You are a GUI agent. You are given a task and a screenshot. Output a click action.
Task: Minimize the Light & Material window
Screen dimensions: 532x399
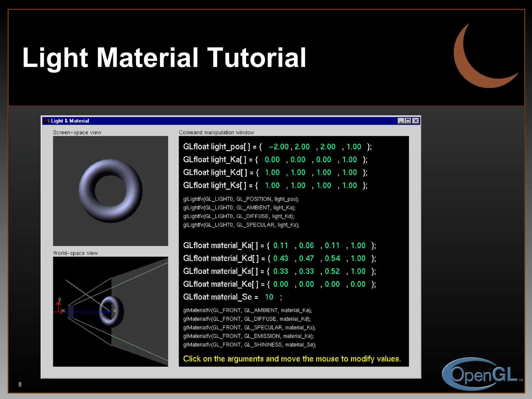tap(401, 121)
